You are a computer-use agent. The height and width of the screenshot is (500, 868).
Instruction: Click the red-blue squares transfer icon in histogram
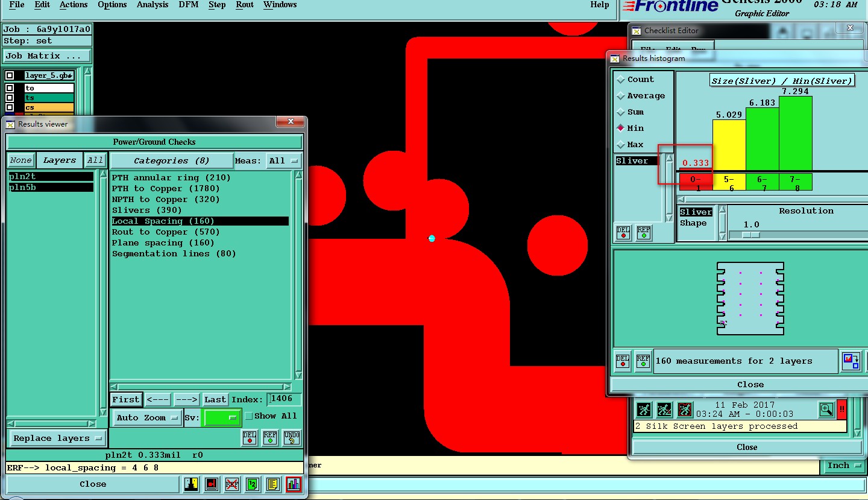coord(851,361)
